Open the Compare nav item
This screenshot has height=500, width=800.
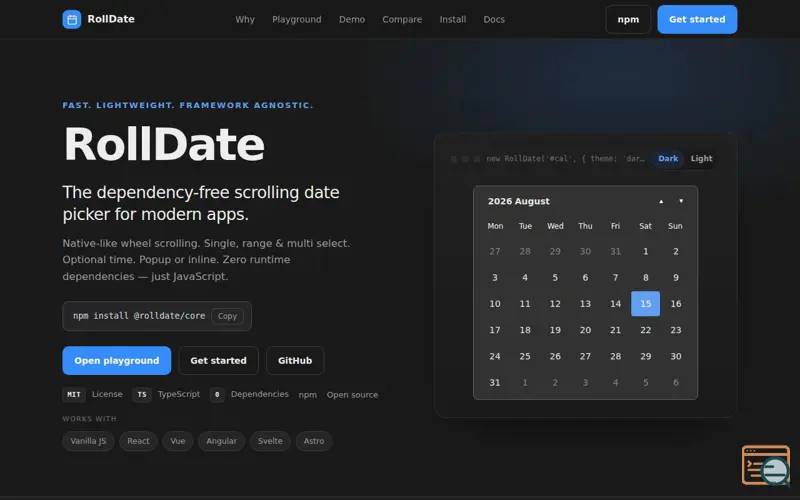pos(402,19)
